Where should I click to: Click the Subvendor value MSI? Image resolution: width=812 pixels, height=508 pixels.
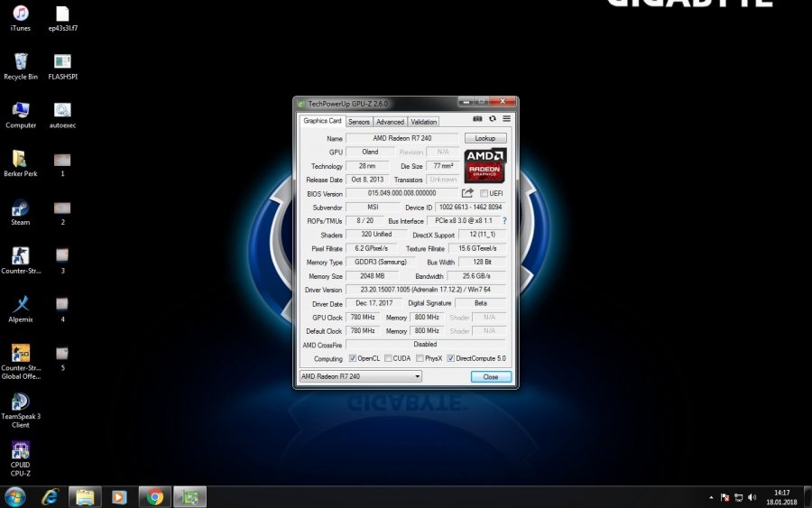(373, 208)
